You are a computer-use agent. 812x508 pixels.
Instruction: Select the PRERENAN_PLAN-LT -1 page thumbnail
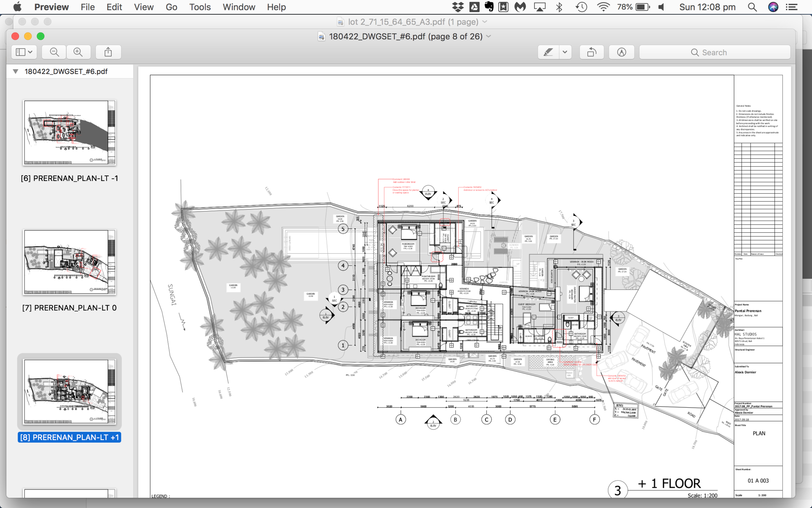(x=70, y=133)
